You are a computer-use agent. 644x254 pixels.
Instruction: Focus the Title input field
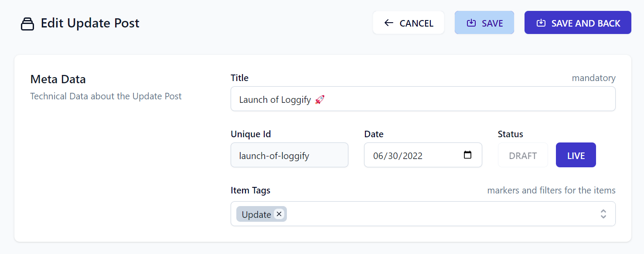pyautogui.click(x=423, y=99)
